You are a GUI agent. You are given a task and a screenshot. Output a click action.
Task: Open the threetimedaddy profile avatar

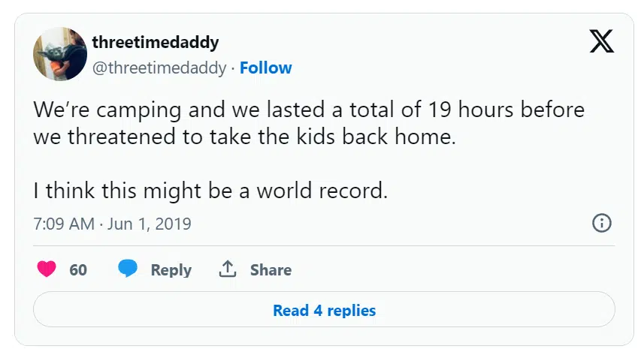pyautogui.click(x=60, y=54)
